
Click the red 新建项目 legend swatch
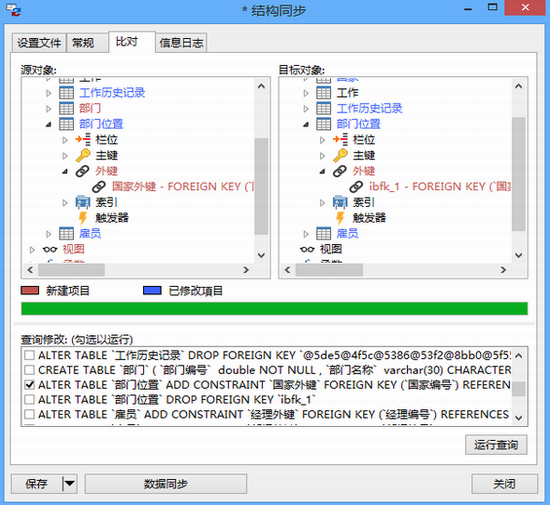coord(30,290)
